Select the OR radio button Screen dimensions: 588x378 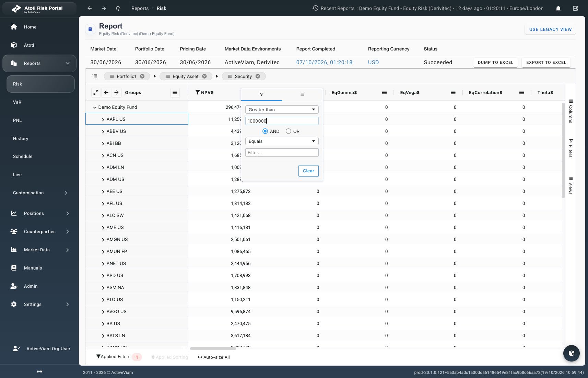point(289,131)
